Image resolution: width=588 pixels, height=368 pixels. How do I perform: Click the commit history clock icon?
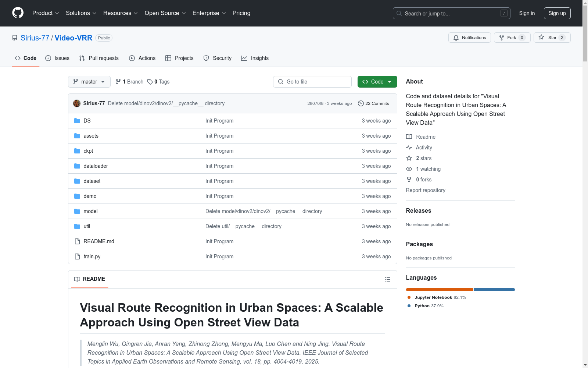click(361, 103)
